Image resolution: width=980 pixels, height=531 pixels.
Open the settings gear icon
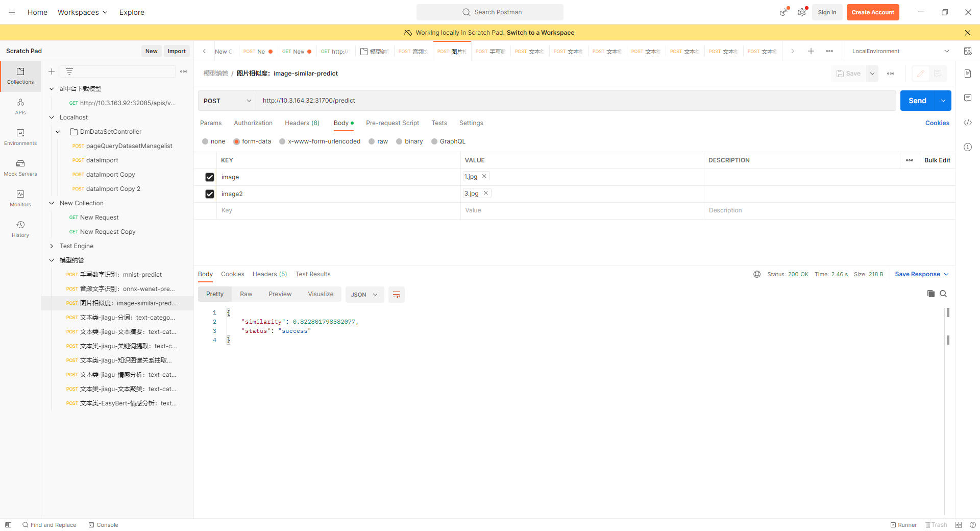tap(802, 12)
